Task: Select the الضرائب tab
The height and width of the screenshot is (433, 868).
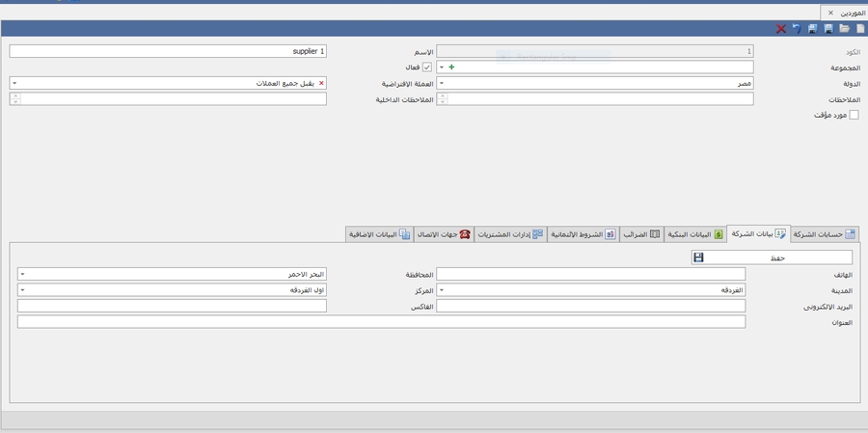Action: pos(641,234)
